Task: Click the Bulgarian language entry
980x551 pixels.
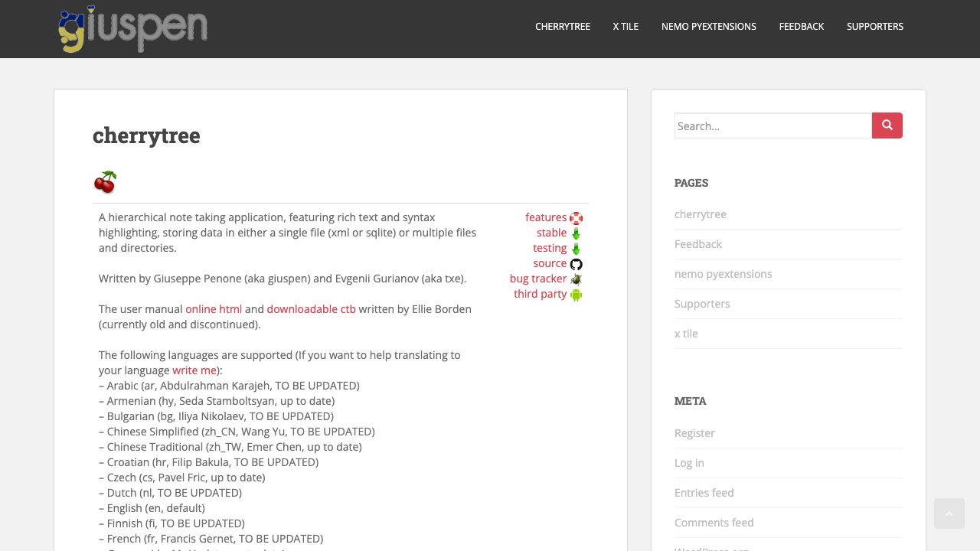Action: click(216, 416)
